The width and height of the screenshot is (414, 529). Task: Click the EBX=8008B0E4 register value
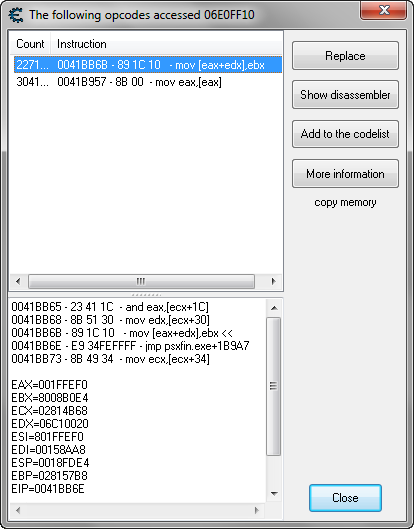(x=50, y=398)
